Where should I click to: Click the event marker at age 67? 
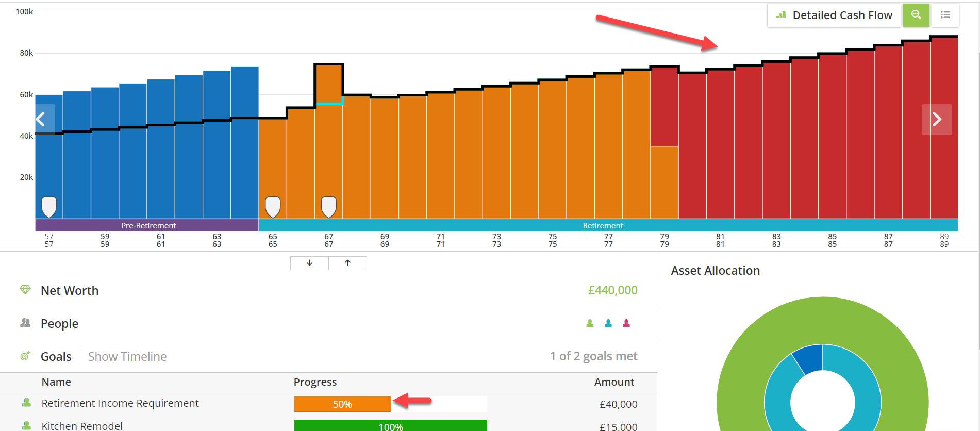coord(329,207)
